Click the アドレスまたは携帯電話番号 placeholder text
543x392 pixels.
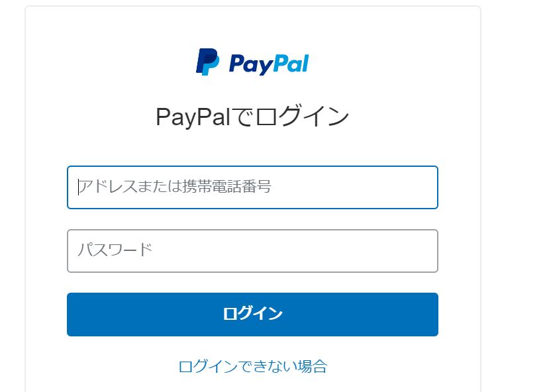point(175,186)
